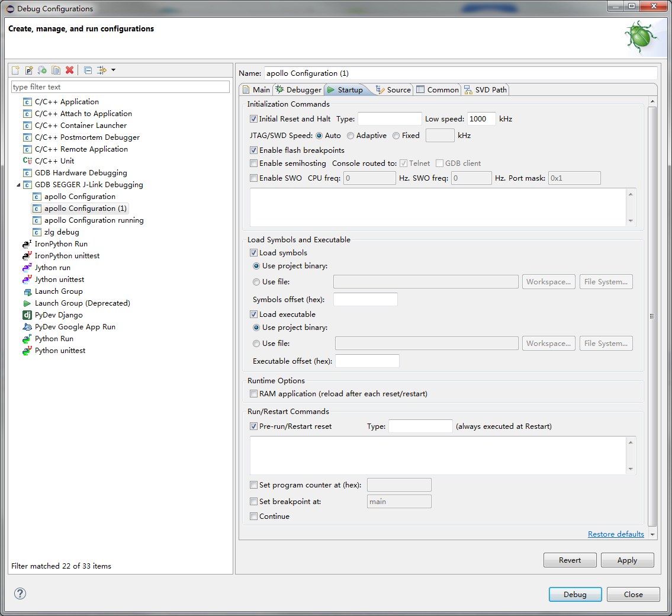Click the Revert button
The height and width of the screenshot is (616, 672).
coord(570,560)
